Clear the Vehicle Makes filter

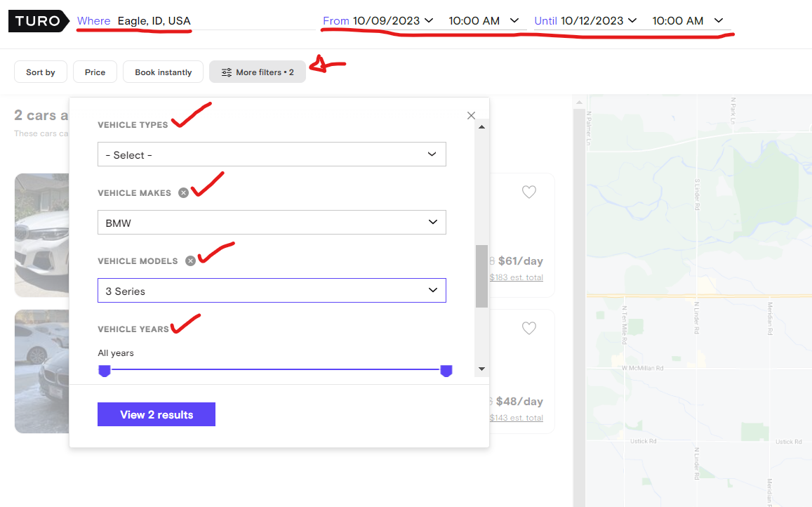click(x=183, y=193)
